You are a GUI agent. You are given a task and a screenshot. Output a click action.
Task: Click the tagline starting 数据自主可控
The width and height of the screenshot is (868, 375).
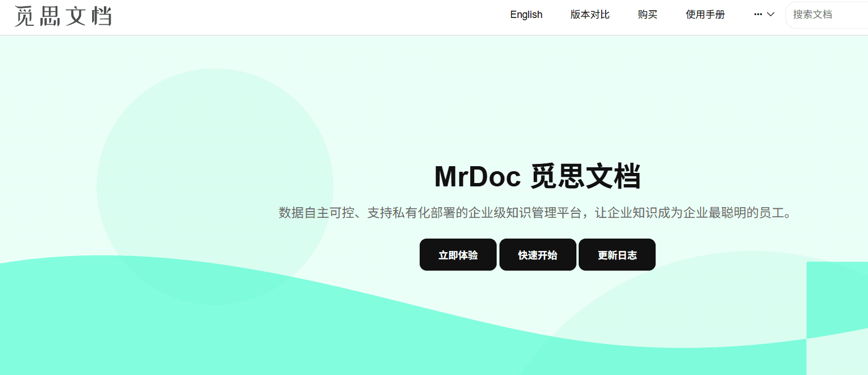[538, 213]
